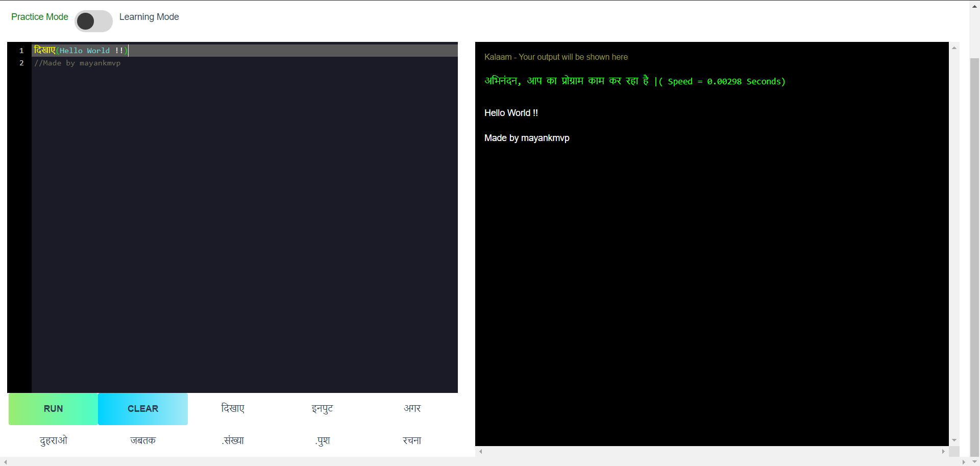The height and width of the screenshot is (466, 980).
Task: Click output panel scroll right arrow
Action: 943,451
